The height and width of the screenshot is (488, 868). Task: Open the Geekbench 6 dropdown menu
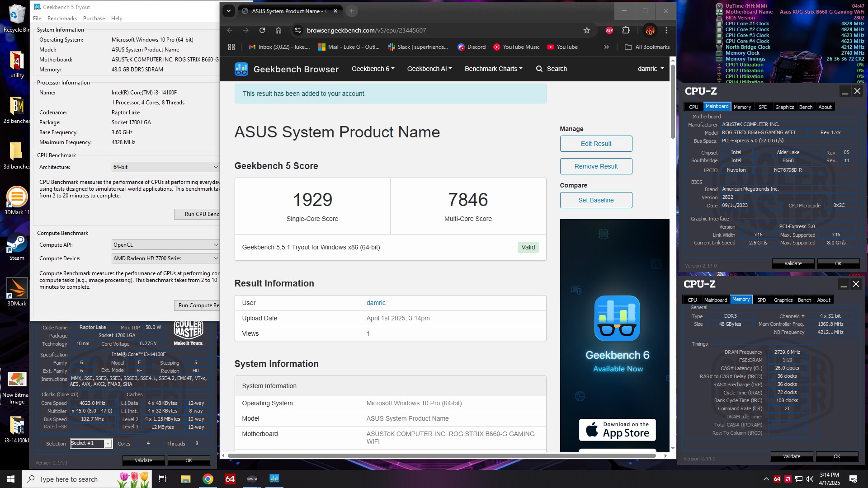coord(373,69)
